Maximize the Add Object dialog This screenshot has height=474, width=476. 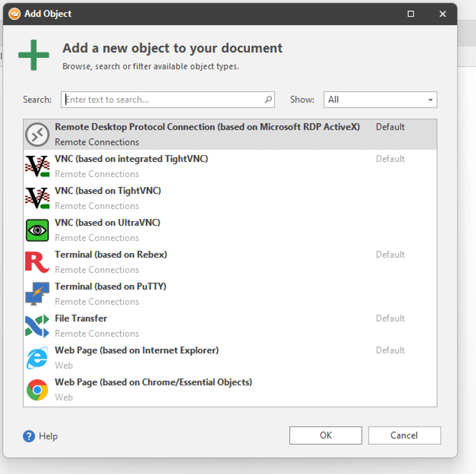[x=411, y=14]
